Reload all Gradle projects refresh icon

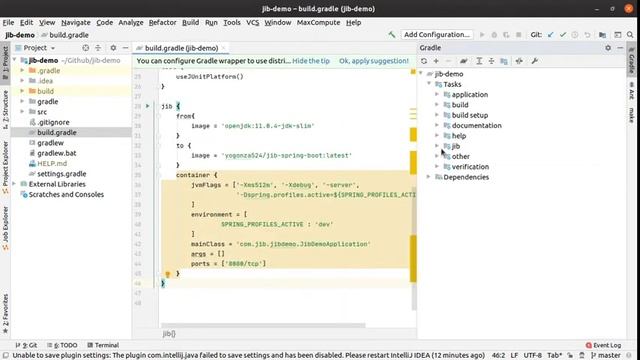coord(424,61)
